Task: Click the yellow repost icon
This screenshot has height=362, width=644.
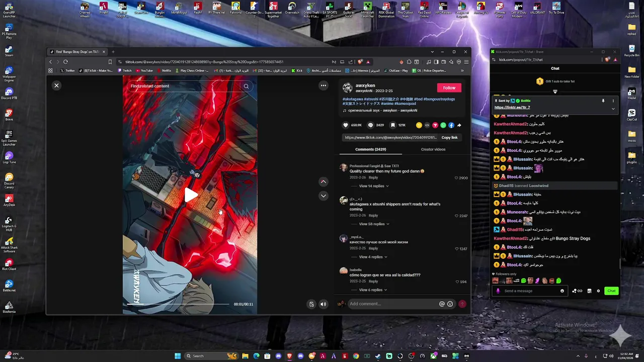Action: click(419, 125)
